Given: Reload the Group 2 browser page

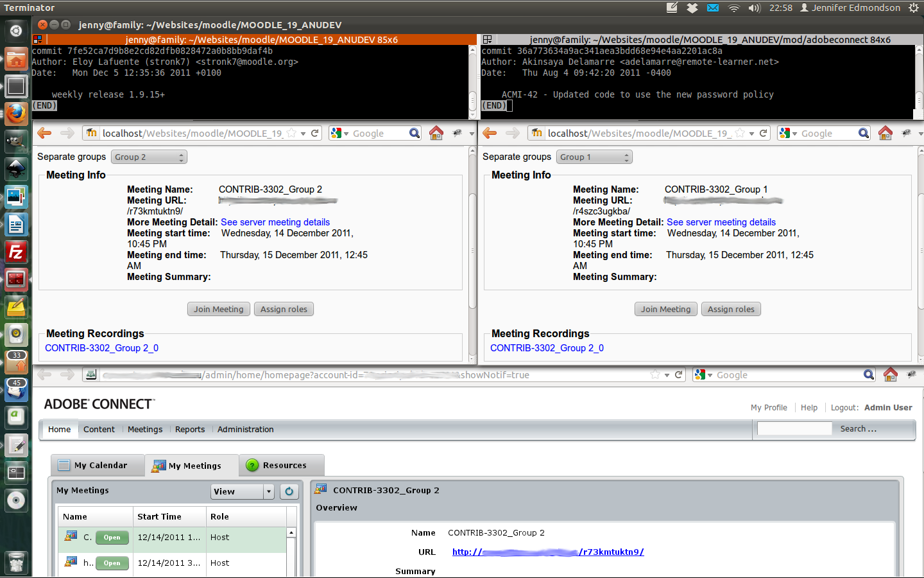Looking at the screenshot, I should coord(315,133).
